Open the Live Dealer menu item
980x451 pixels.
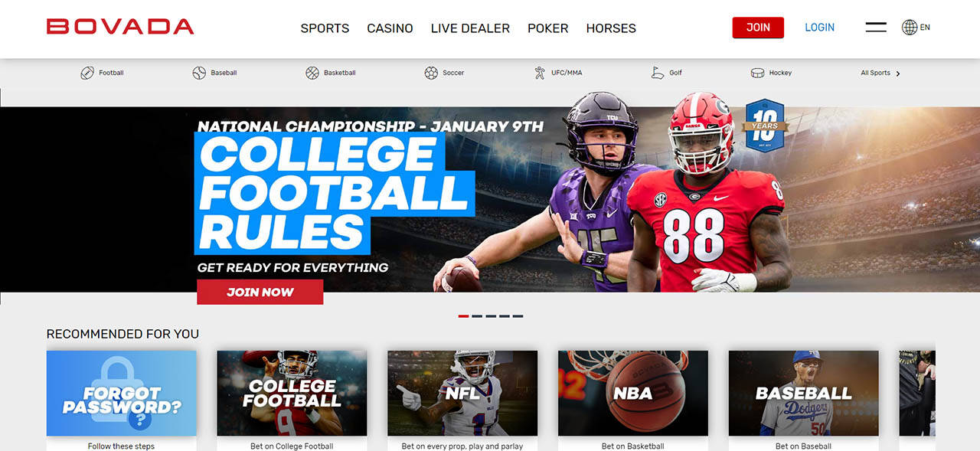(x=470, y=28)
